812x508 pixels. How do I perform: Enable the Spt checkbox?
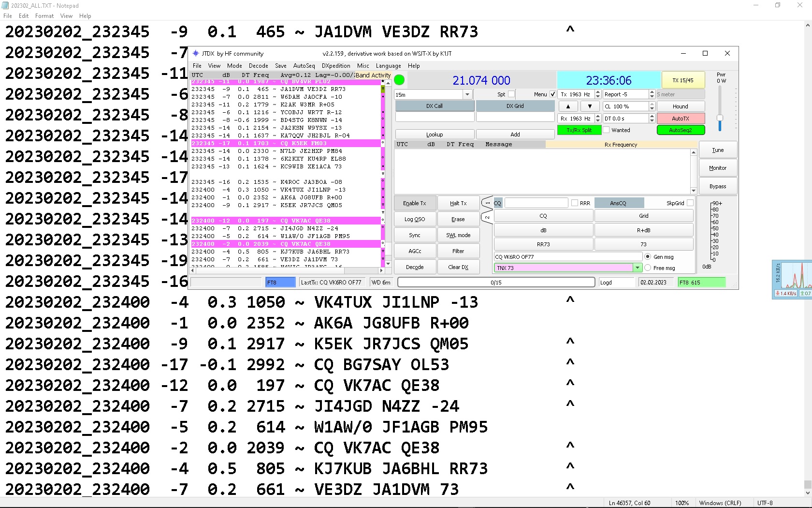pyautogui.click(x=511, y=94)
